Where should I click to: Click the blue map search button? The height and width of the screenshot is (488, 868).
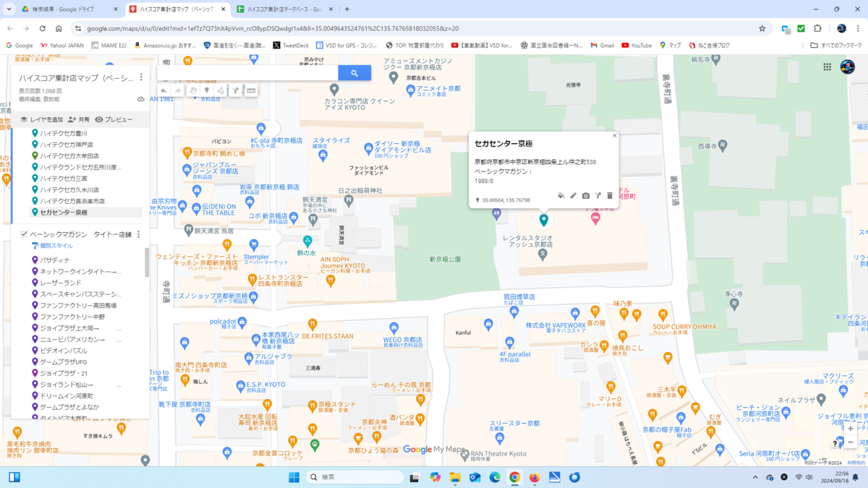tap(354, 73)
